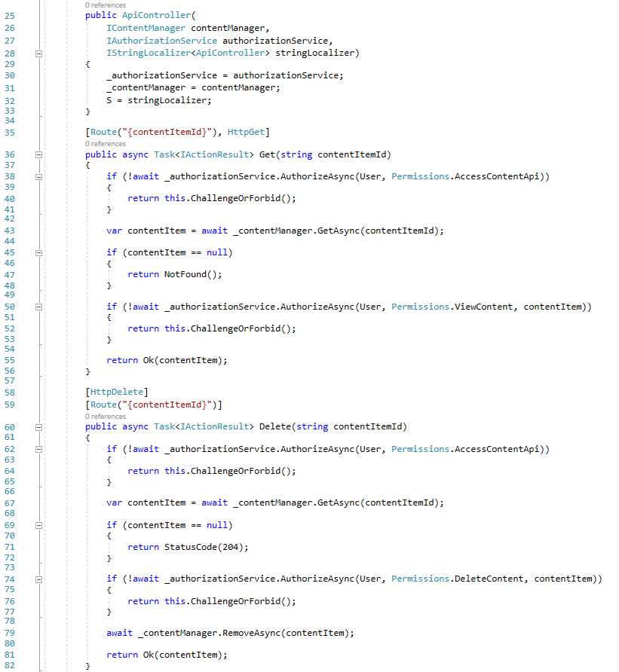Click ChallengeOrForbid on line 52
Image resolution: width=619 pixels, height=672 pixels.
click(x=235, y=328)
